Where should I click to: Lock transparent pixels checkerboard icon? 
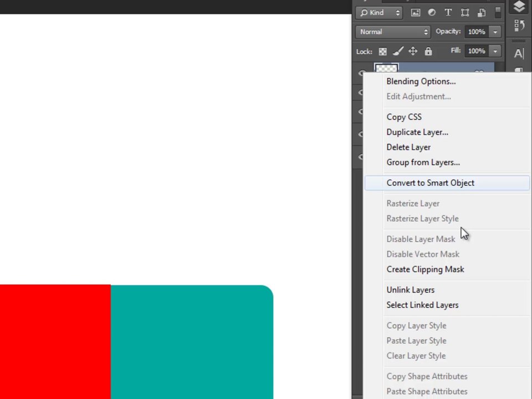tap(383, 52)
